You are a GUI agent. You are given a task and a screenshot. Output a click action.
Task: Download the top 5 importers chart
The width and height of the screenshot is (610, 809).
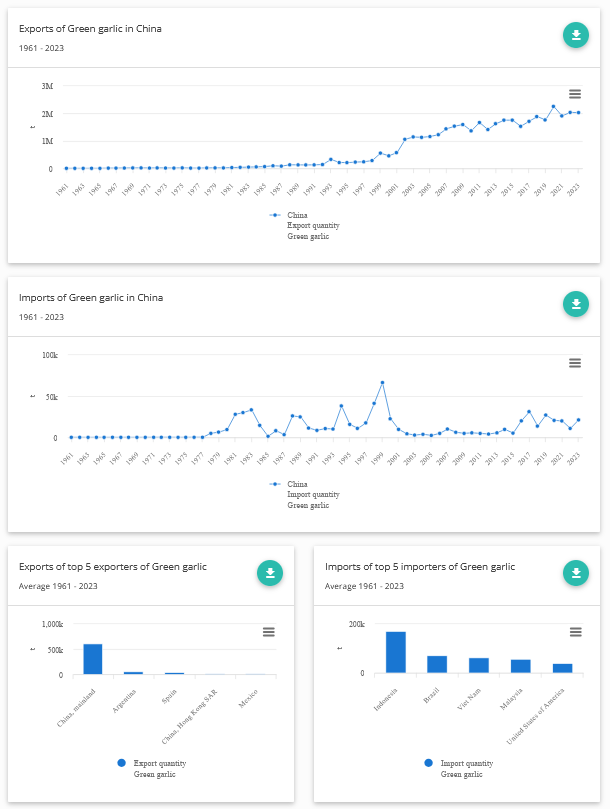pos(576,573)
